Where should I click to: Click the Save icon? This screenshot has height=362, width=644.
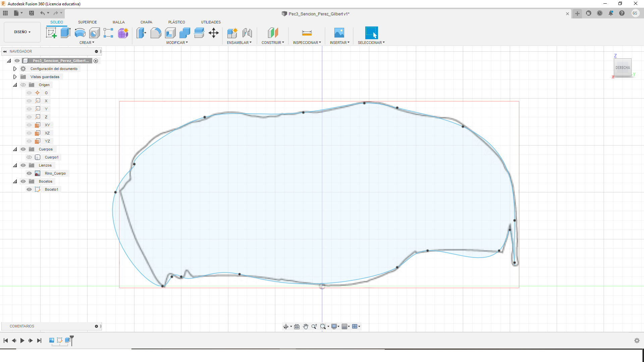32,13
